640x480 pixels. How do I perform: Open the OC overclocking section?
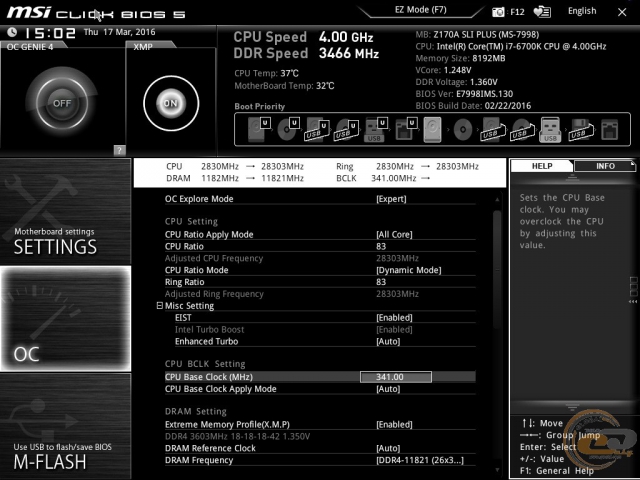click(65, 319)
